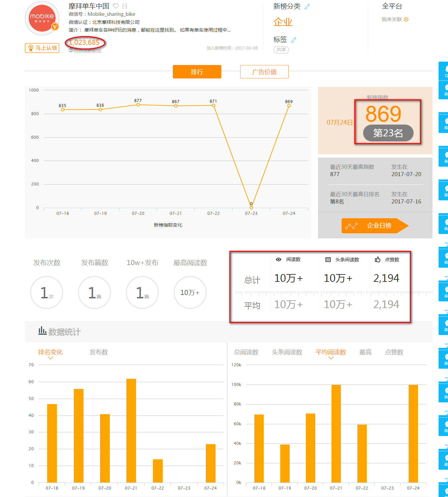Click the 07-19 bar in reading chart
Viewport: 448px width, 497px height.
(285, 463)
